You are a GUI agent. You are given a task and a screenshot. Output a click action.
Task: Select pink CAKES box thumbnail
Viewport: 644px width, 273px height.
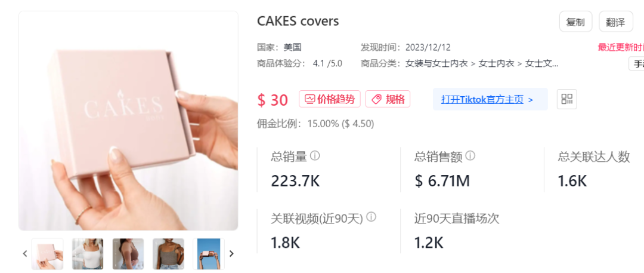(x=47, y=254)
